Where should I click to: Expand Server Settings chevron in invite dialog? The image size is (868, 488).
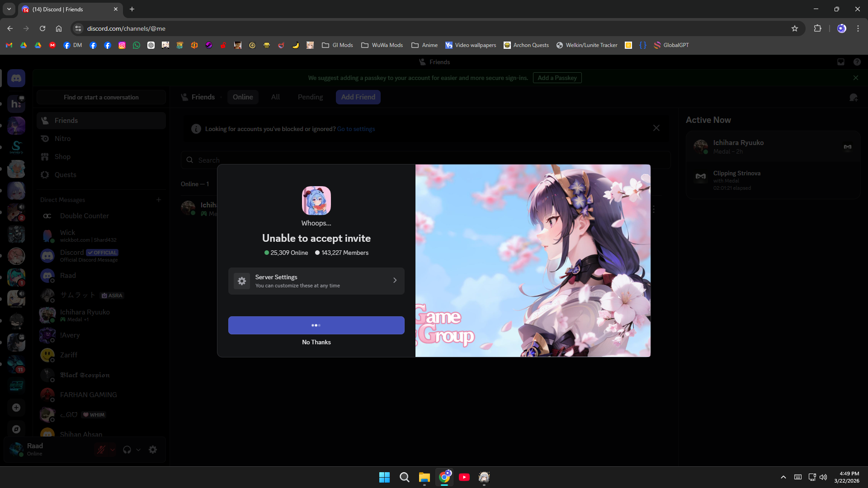pos(395,280)
